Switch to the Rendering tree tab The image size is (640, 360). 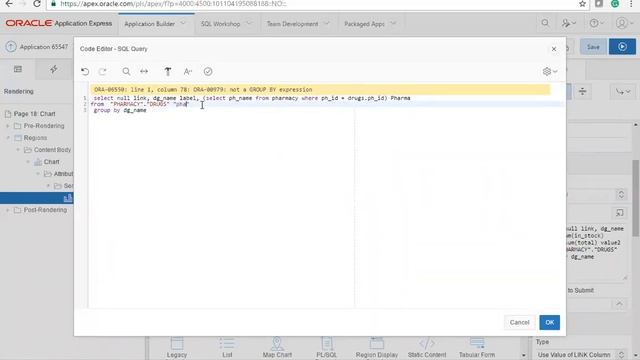click(18, 69)
